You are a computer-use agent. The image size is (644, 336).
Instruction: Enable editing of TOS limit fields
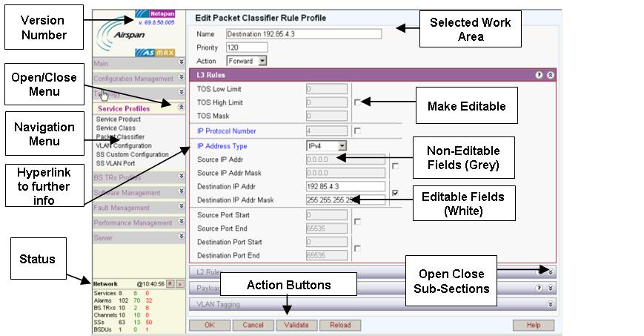(x=357, y=102)
